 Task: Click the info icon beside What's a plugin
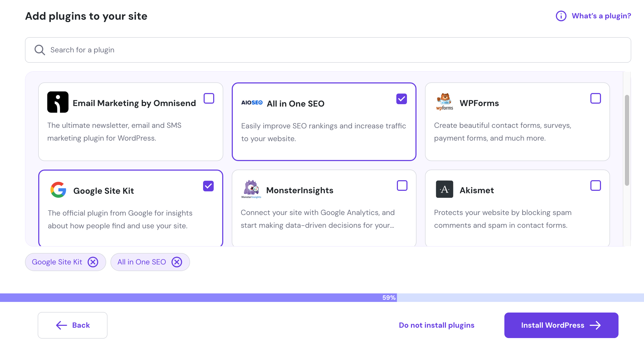[561, 16]
